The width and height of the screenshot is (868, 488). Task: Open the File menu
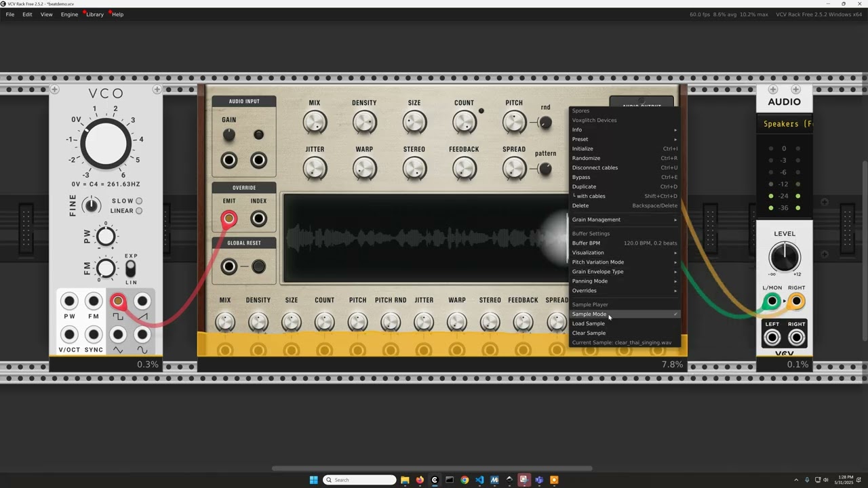tap(10, 14)
